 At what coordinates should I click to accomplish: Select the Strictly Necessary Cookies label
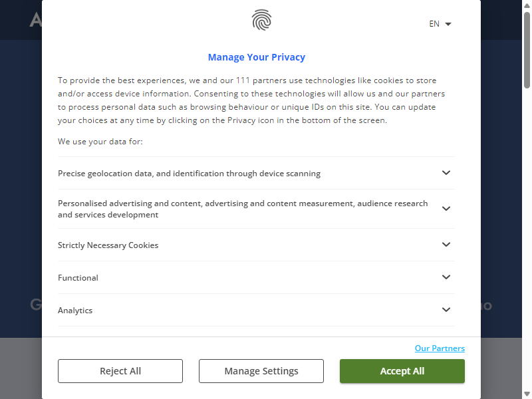[108, 245]
